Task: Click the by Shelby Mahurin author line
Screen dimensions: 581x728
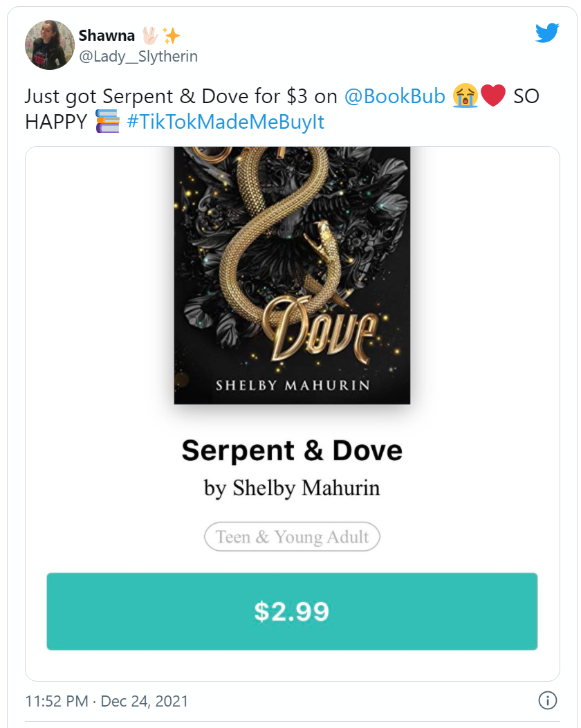Action: 292,489
